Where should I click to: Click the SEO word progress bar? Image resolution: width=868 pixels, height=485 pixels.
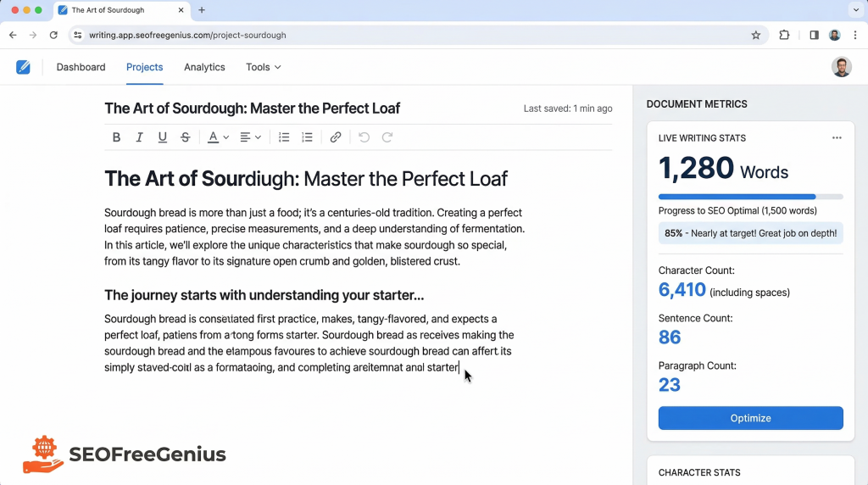coord(751,197)
